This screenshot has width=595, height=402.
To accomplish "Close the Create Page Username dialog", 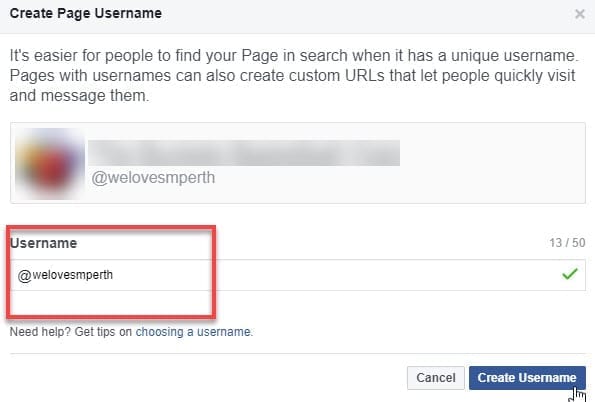I will coord(579,14).
